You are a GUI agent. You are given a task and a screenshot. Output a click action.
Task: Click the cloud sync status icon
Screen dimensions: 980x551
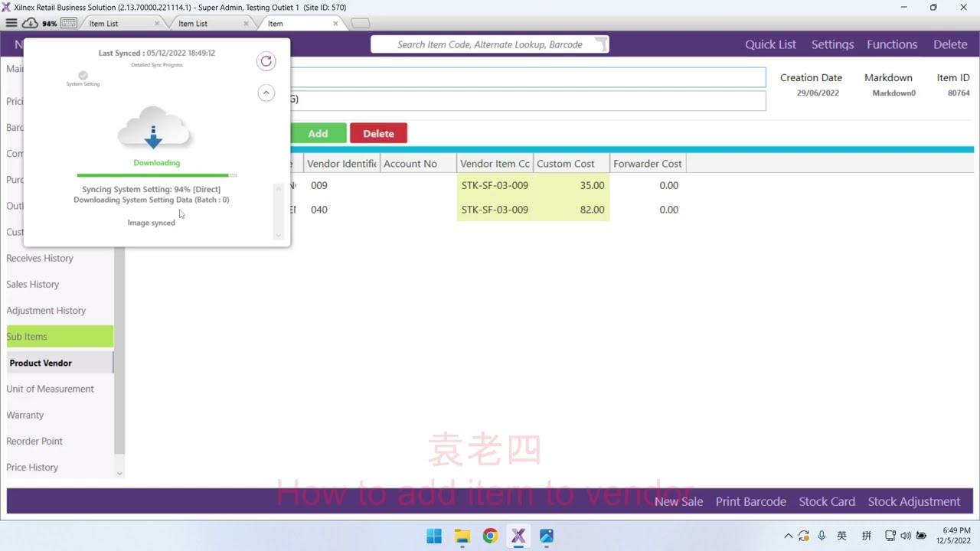[30, 23]
